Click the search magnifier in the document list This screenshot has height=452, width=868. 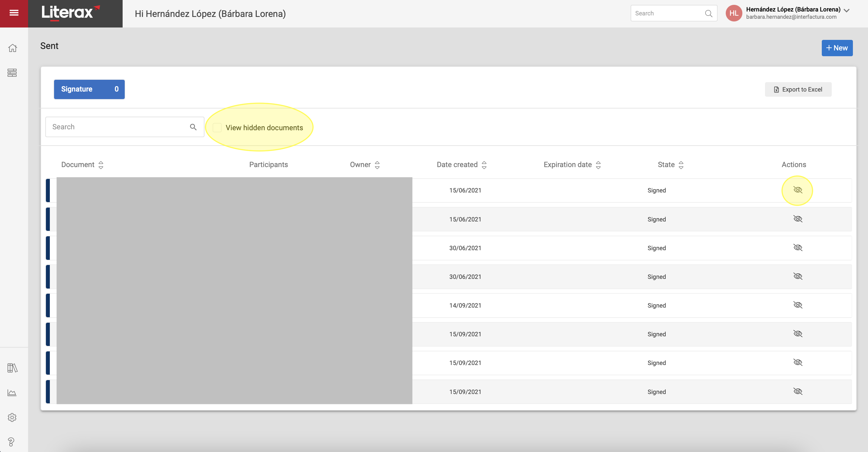pyautogui.click(x=193, y=127)
